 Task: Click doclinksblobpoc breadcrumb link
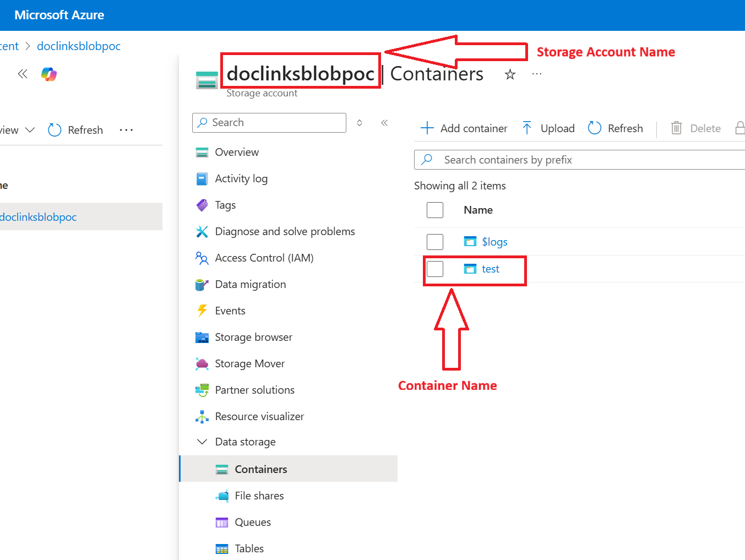(x=79, y=46)
